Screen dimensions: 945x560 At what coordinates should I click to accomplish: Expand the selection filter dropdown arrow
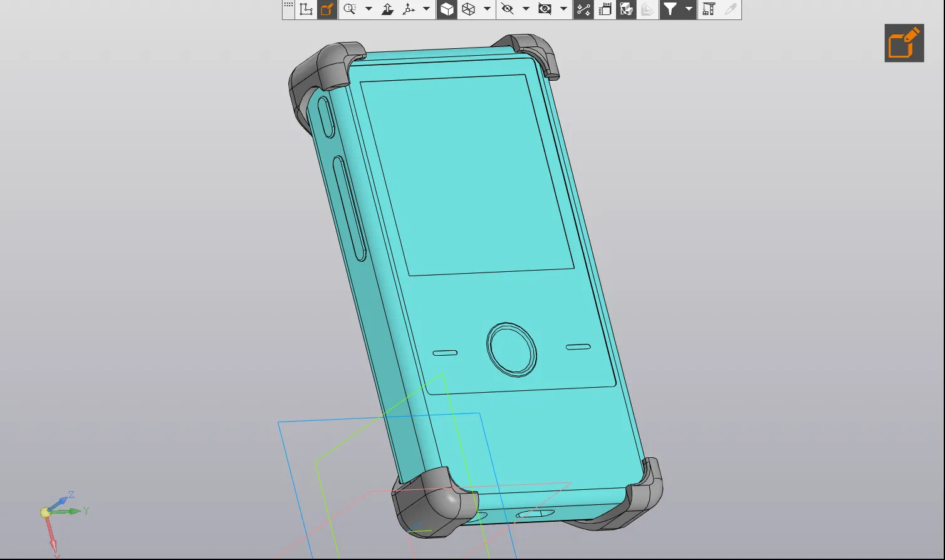(689, 9)
